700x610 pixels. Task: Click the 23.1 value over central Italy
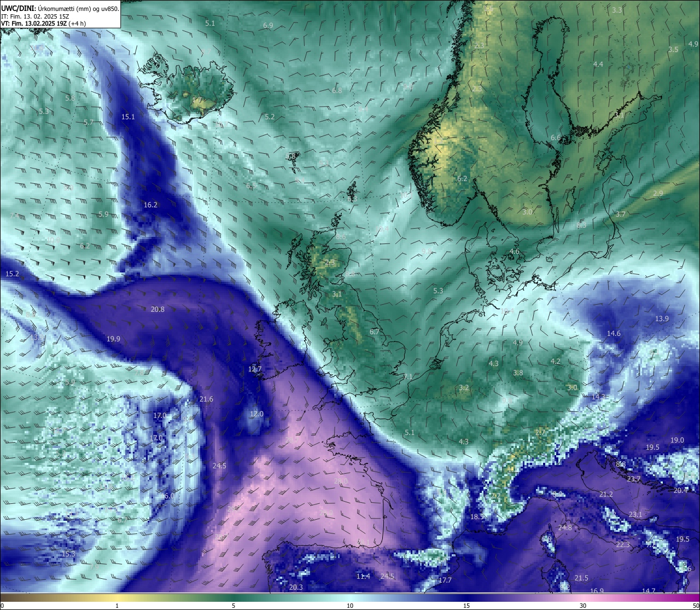click(635, 514)
